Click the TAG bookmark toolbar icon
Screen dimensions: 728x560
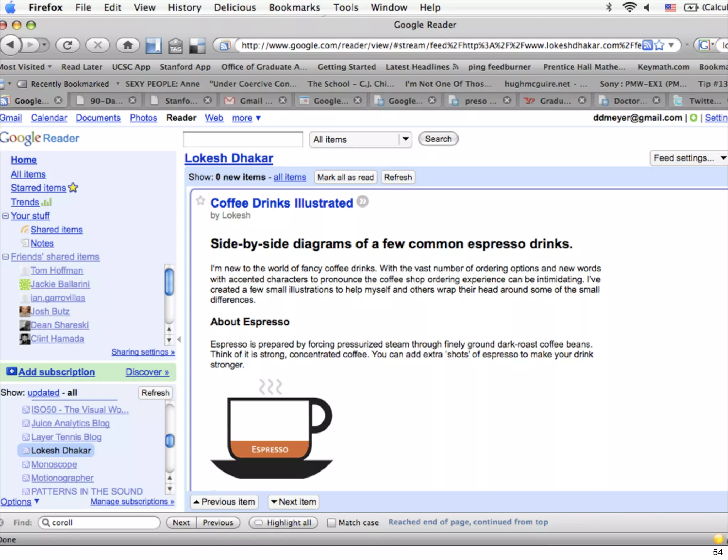(x=176, y=46)
